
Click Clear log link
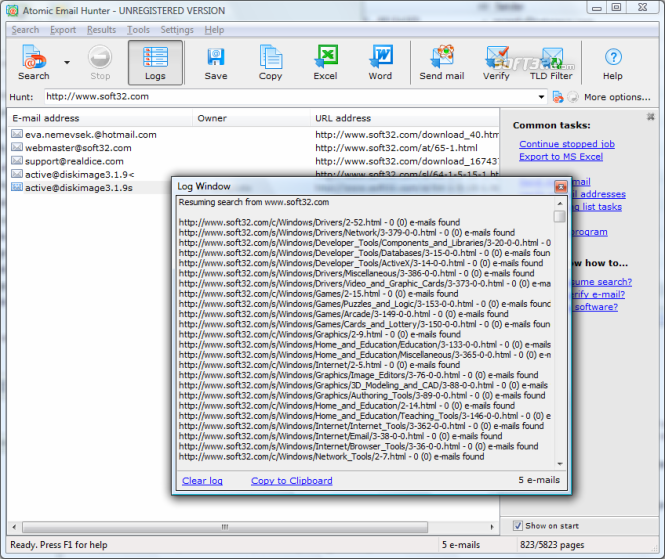click(x=202, y=481)
